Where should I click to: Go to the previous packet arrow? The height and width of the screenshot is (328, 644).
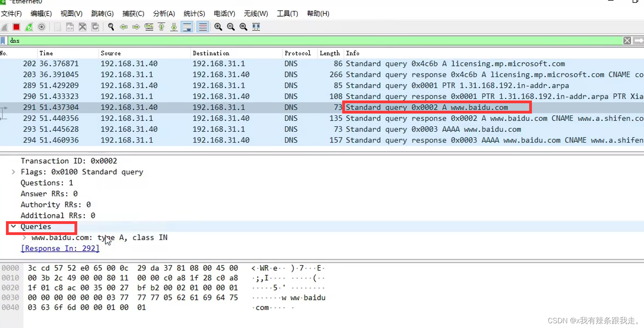(x=124, y=27)
